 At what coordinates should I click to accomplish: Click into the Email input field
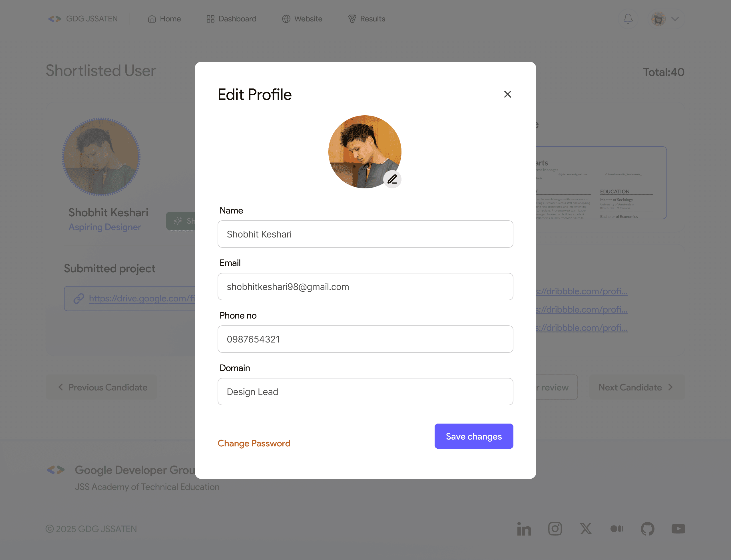(x=365, y=287)
